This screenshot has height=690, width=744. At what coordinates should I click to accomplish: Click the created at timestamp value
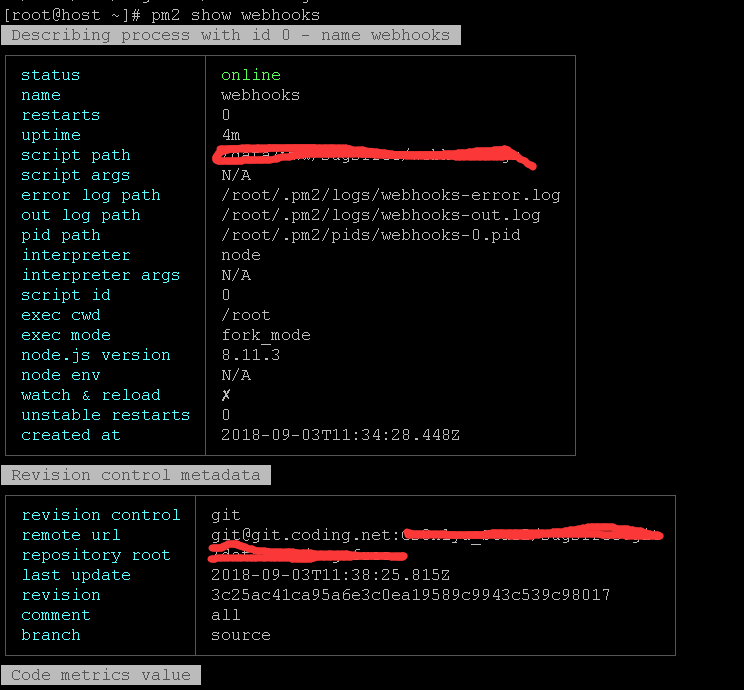coord(340,435)
